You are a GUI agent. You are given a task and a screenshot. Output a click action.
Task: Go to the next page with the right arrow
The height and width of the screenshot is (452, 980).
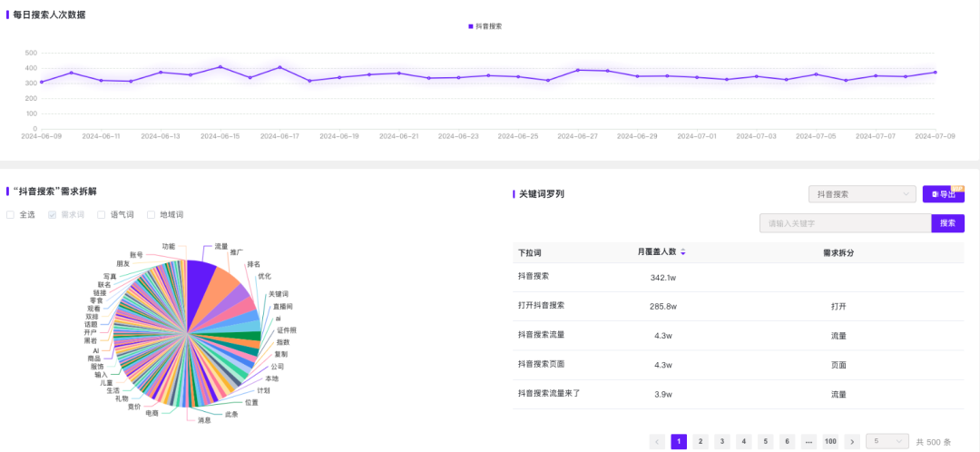pyautogui.click(x=852, y=441)
